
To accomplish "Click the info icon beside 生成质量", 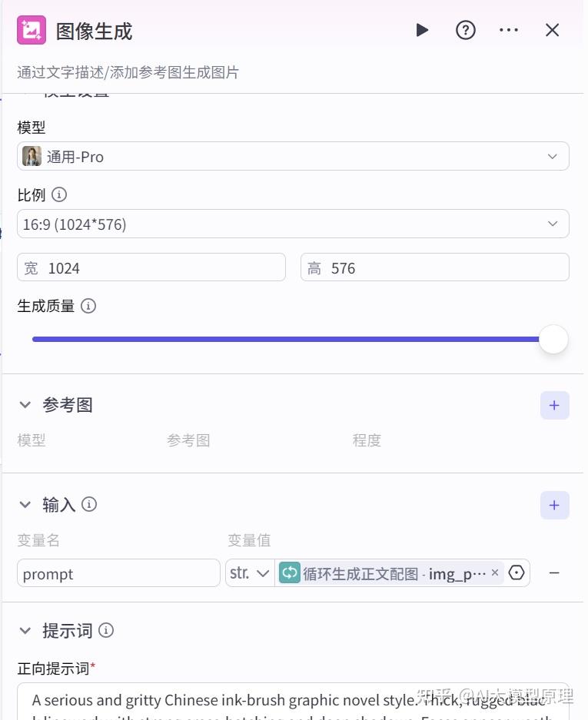I will 88,307.
